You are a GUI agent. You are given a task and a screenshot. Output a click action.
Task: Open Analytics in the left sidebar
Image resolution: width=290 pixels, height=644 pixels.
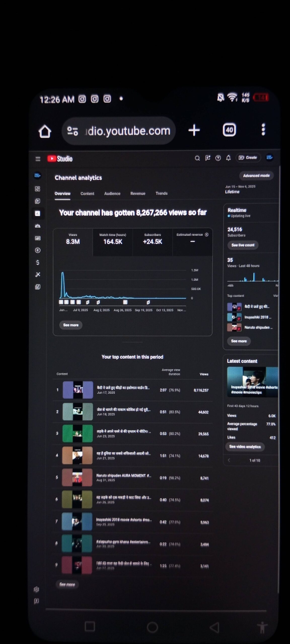[x=38, y=213]
